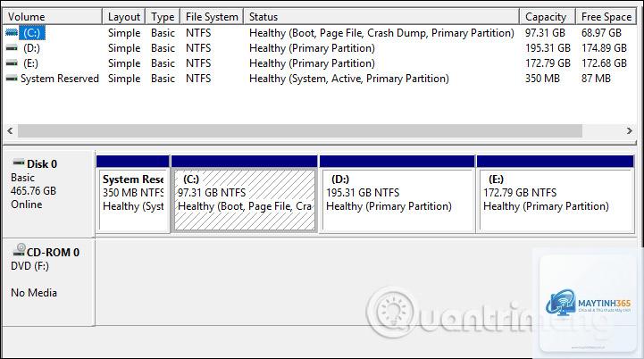This screenshot has height=359, width=644.
Task: Click the right arrow of horizontal scrollbar
Action: point(629,130)
